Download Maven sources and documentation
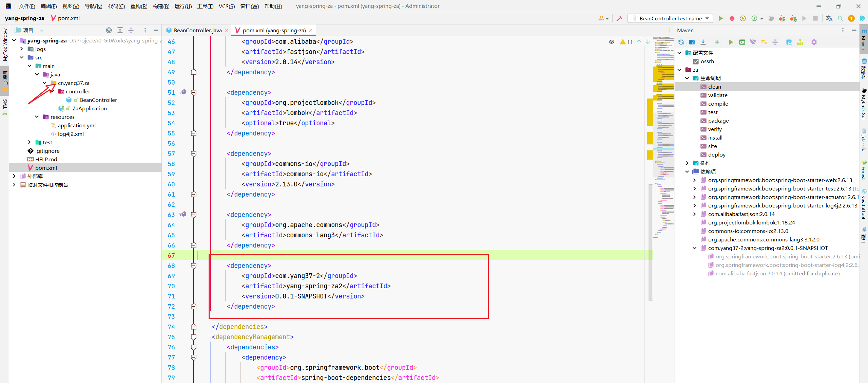Screen dimensions: 868x383 tap(703, 42)
